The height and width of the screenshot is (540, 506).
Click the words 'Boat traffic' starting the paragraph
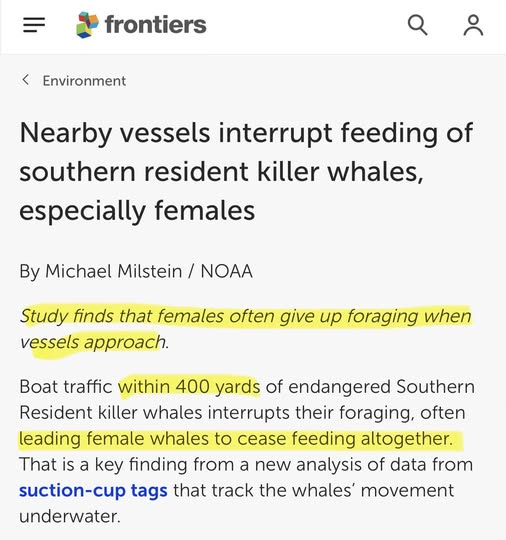(x=66, y=387)
